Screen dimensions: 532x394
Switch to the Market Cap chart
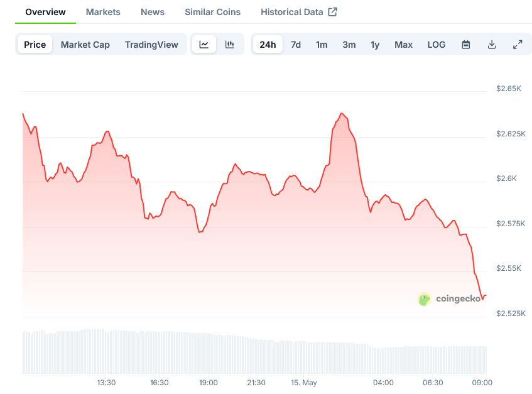click(85, 44)
